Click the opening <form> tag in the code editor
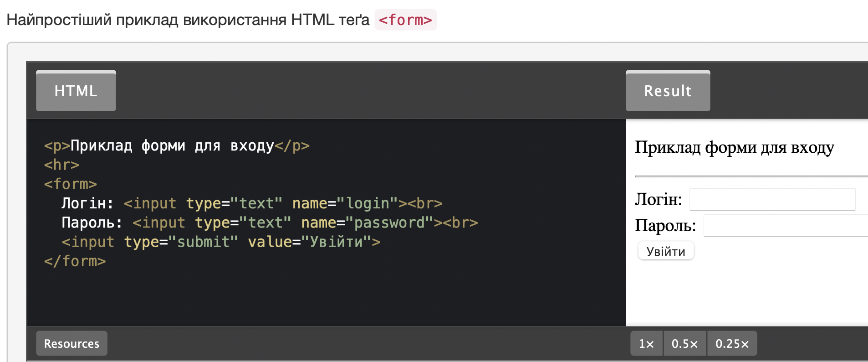The height and width of the screenshot is (362, 868). point(71,184)
